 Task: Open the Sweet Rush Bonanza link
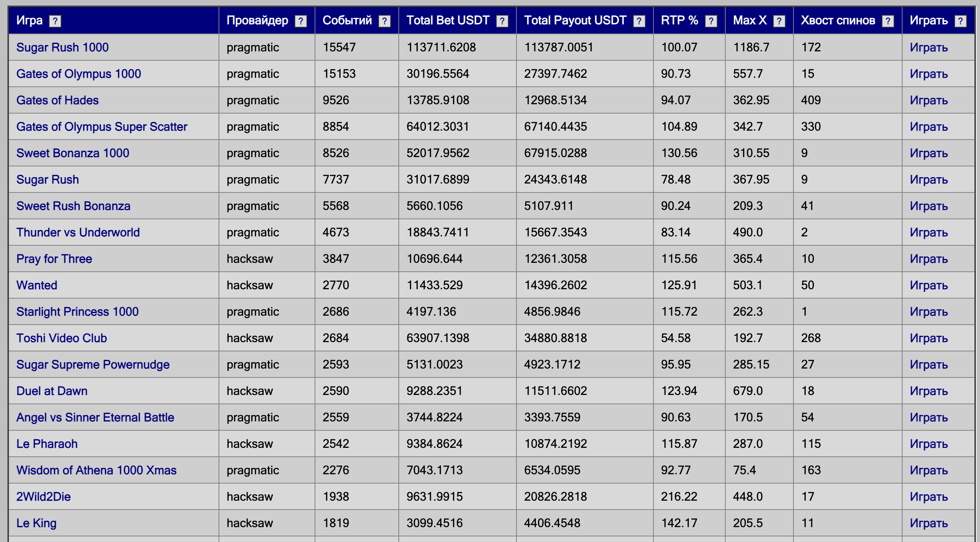tap(73, 206)
